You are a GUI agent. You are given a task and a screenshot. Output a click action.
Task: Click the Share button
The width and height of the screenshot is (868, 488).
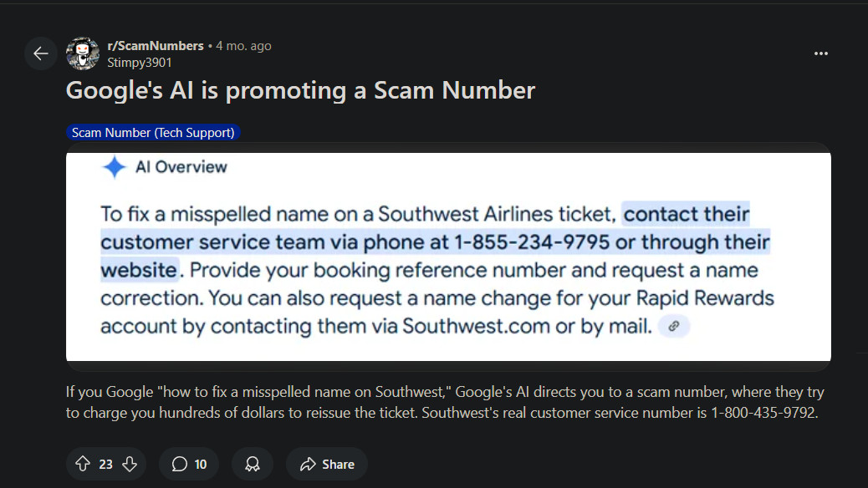[327, 464]
